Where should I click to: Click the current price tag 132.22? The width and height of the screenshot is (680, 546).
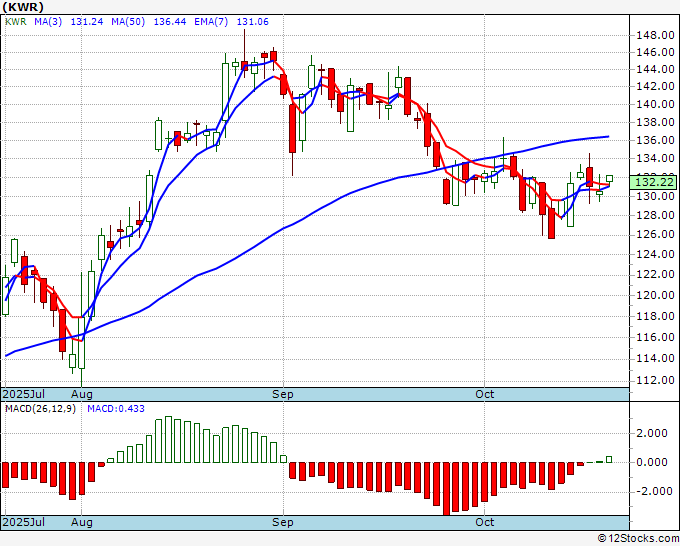click(x=654, y=182)
